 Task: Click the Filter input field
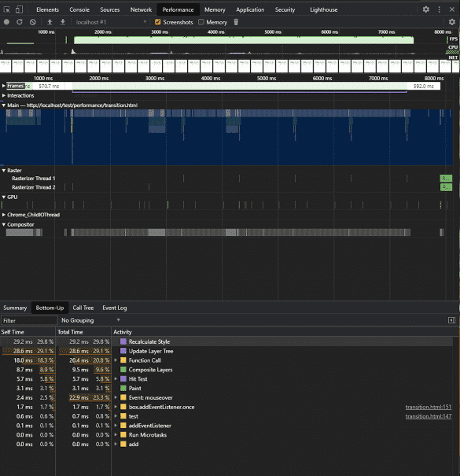click(29, 320)
